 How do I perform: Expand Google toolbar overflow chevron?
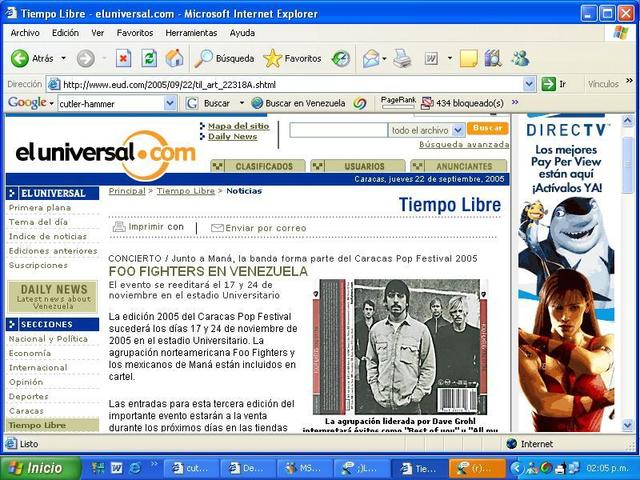tap(515, 102)
